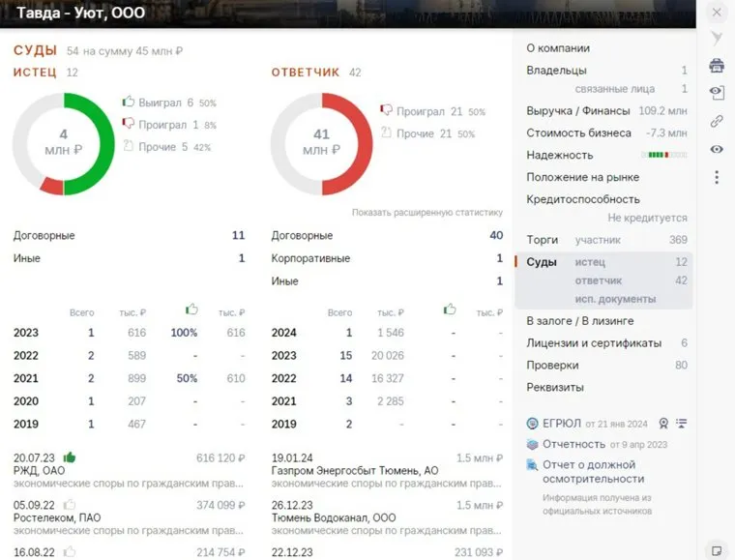Viewport: 735px width, 560px height.
Task: Click the certificate badge icon beside ЕГРЮЛ
Action: pos(663,423)
